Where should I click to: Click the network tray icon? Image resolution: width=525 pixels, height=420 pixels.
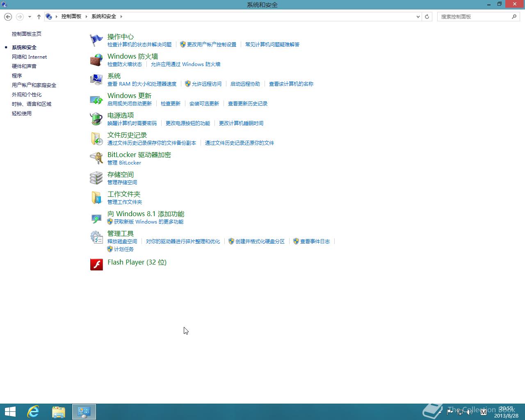(460, 412)
